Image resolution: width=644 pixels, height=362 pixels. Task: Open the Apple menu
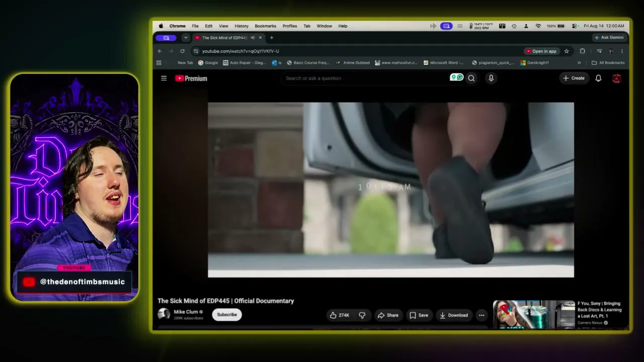coord(161,26)
